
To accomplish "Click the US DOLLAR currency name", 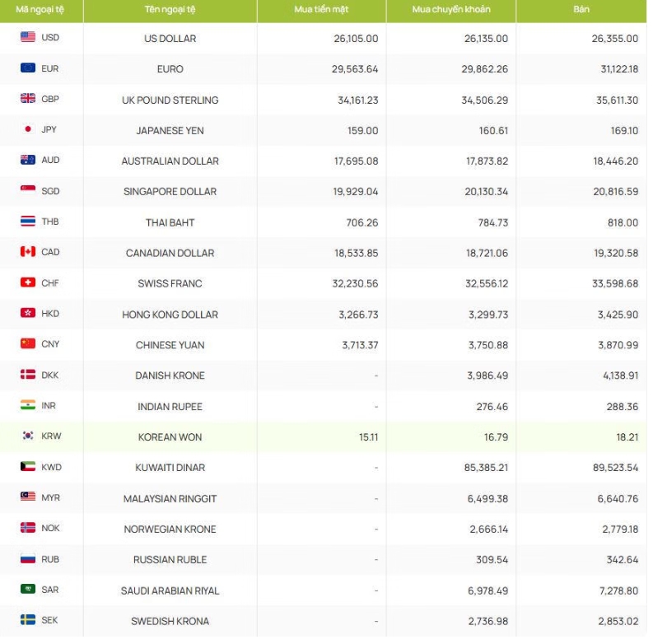I will [x=170, y=39].
